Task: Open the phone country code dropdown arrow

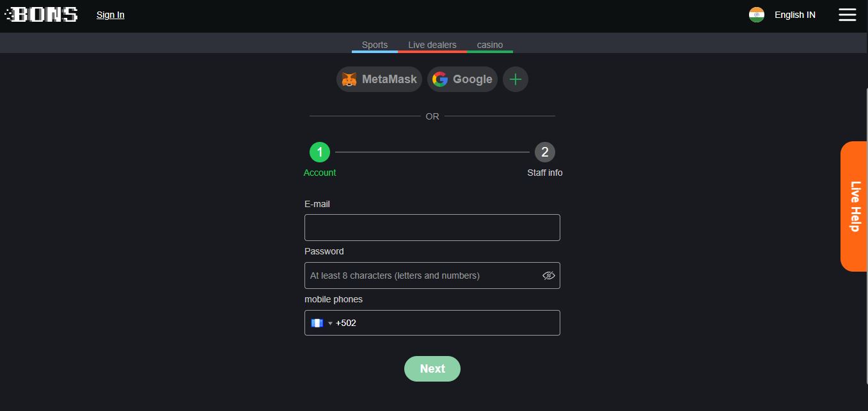Action: [x=330, y=323]
